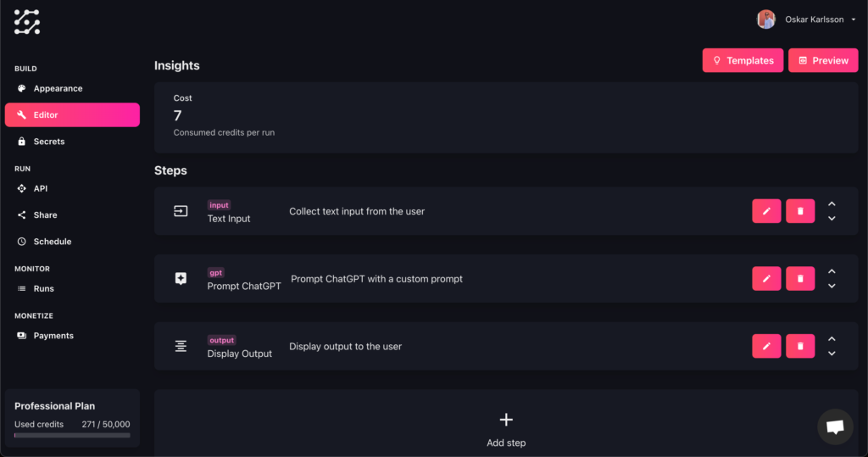Click the Preview button
The height and width of the screenshot is (457, 868).
pyautogui.click(x=823, y=60)
